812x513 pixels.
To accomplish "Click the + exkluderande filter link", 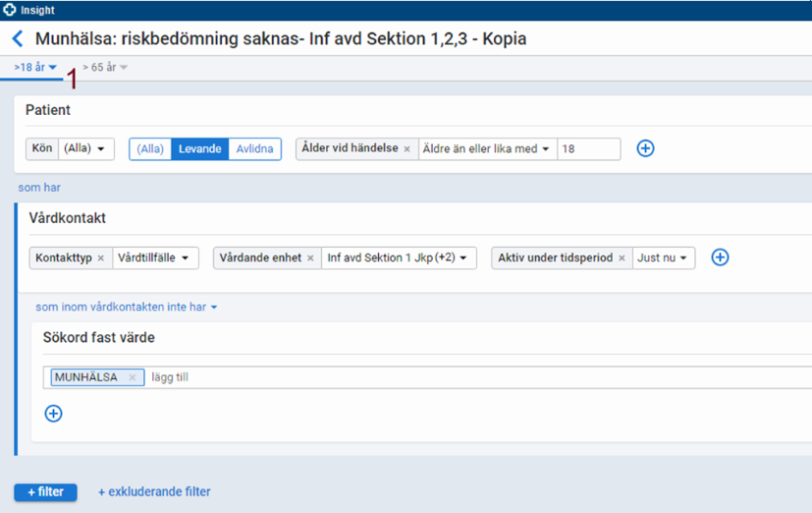I will coord(154,491).
